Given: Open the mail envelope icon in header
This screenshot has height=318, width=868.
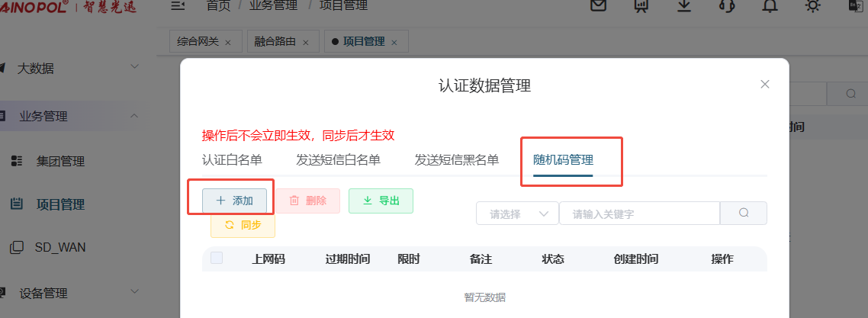Looking at the screenshot, I should 599,5.
